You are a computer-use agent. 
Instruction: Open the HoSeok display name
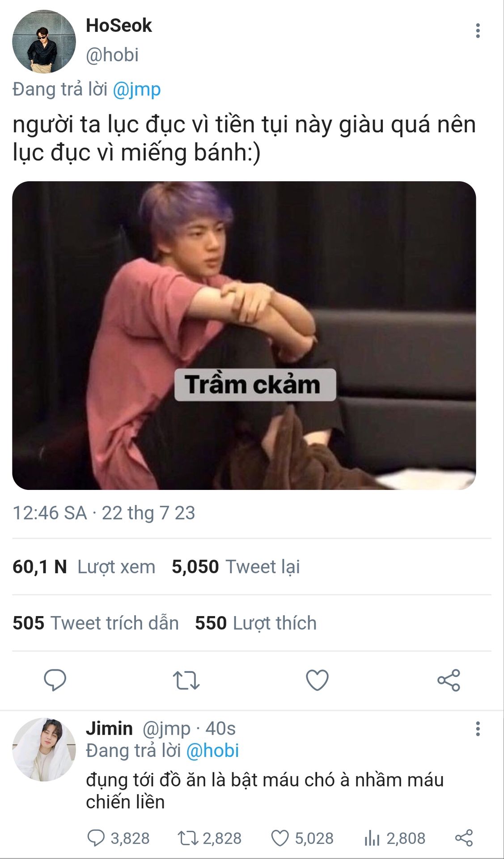point(119,26)
